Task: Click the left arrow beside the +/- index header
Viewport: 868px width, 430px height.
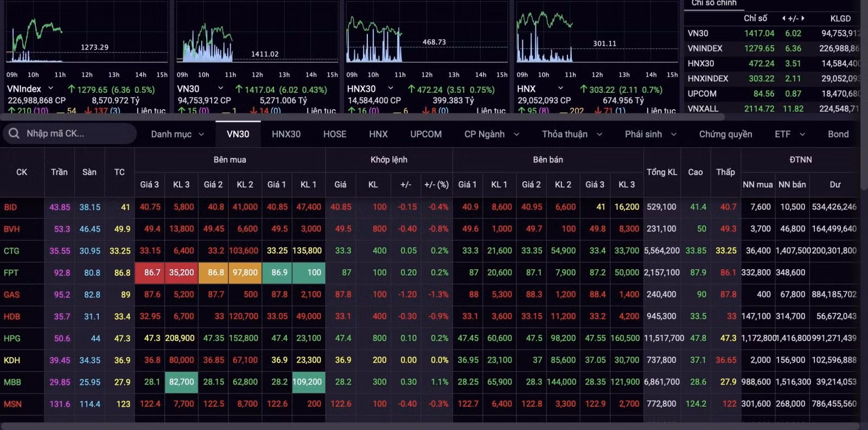Action: (784, 18)
